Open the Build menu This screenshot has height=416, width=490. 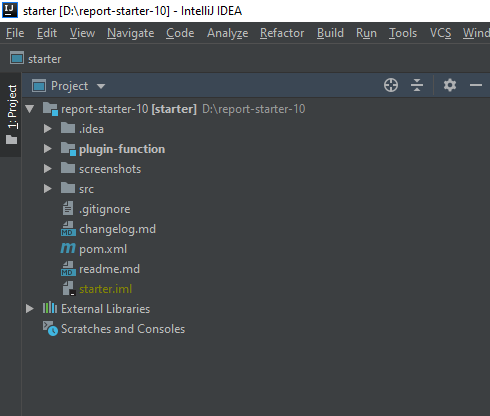click(330, 33)
